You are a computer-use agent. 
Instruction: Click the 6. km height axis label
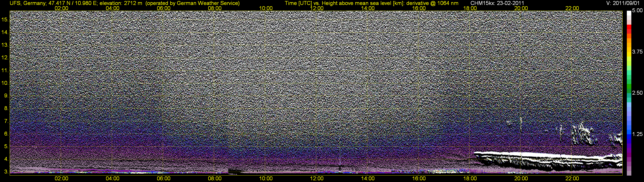(6, 134)
